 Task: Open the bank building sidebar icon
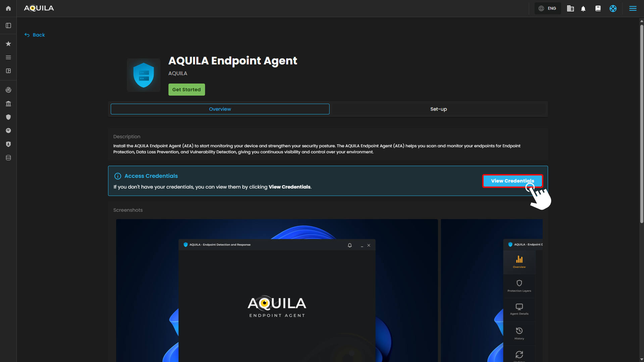(8, 104)
